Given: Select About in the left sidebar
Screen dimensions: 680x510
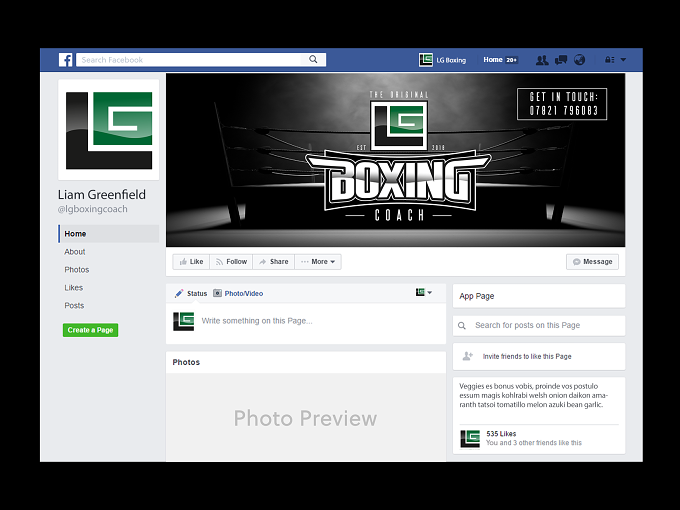Looking at the screenshot, I should [75, 252].
